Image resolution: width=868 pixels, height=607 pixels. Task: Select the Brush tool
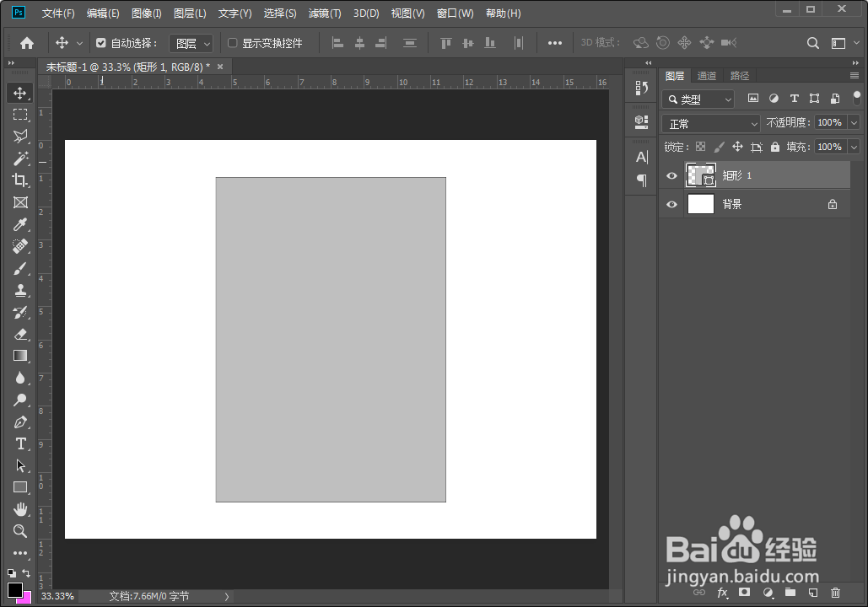(20, 268)
